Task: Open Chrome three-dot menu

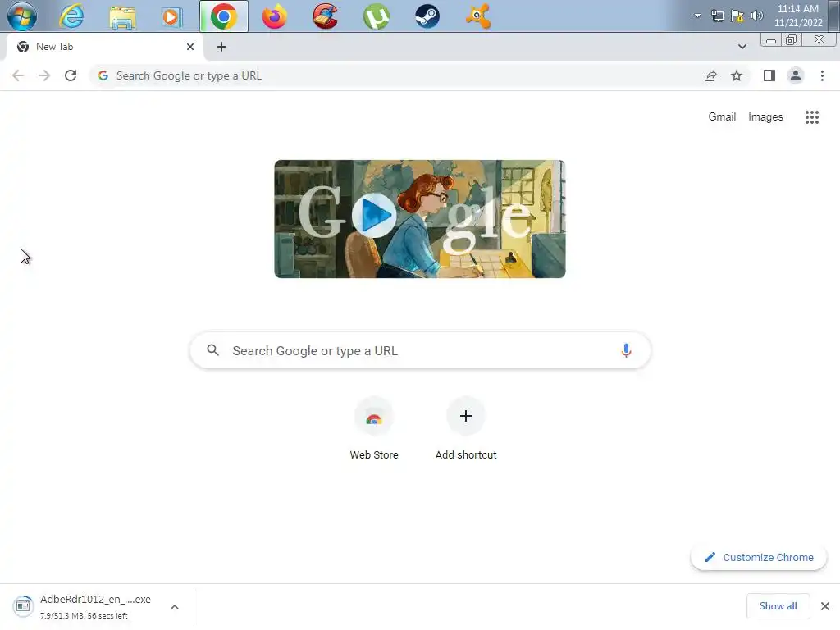Action: point(822,75)
